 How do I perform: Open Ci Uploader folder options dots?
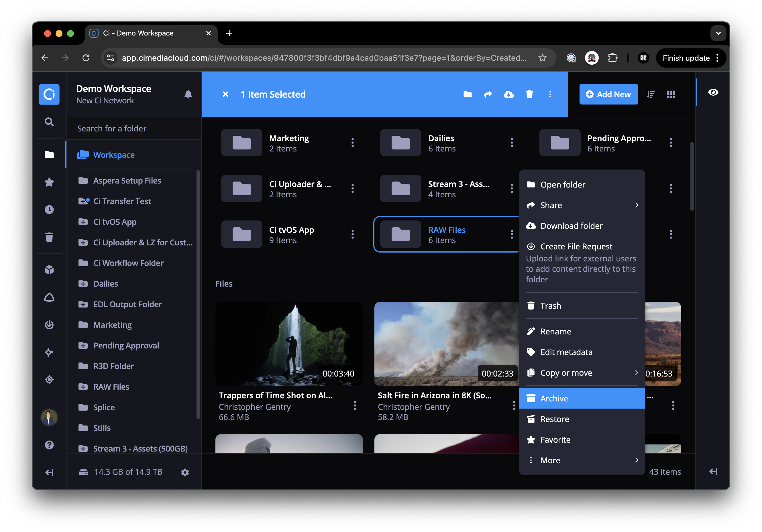(352, 188)
